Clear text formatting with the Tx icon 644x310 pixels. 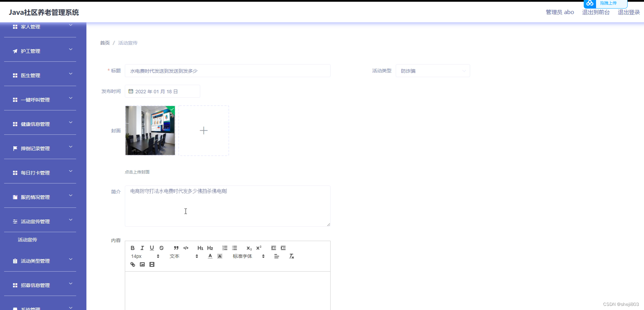tap(292, 256)
